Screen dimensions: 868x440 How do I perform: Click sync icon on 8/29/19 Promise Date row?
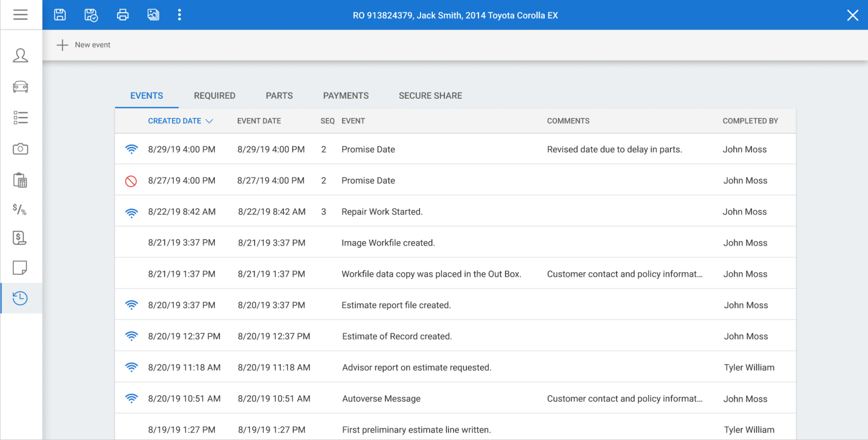pyautogui.click(x=131, y=149)
